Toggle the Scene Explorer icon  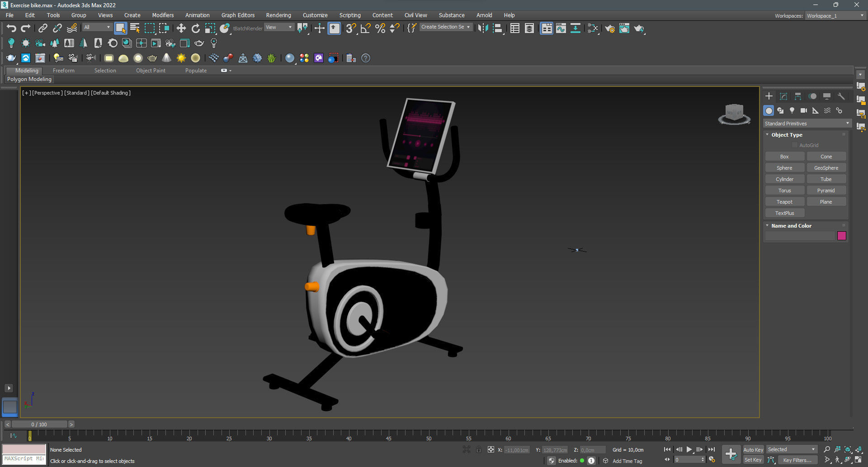click(x=514, y=28)
